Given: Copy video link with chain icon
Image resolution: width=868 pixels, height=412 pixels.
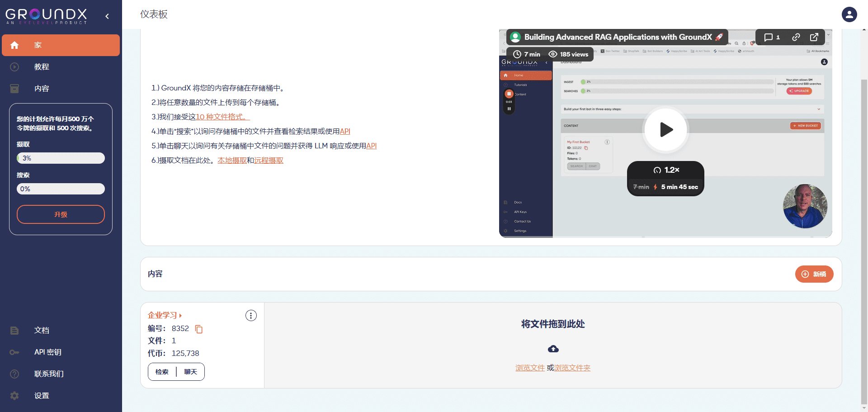Looking at the screenshot, I should [x=796, y=37].
